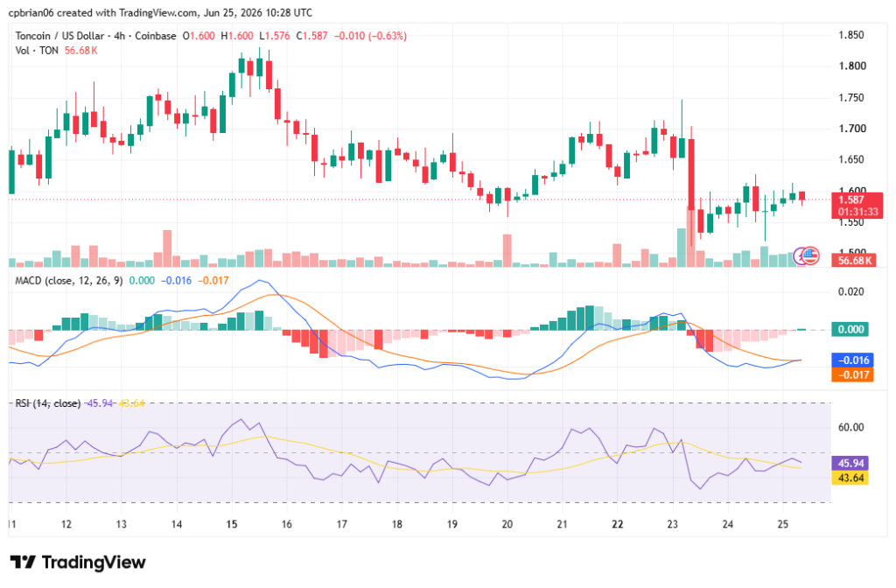896x588 pixels.
Task: Click the green '0.000' MACD axis label
Action: (x=850, y=329)
